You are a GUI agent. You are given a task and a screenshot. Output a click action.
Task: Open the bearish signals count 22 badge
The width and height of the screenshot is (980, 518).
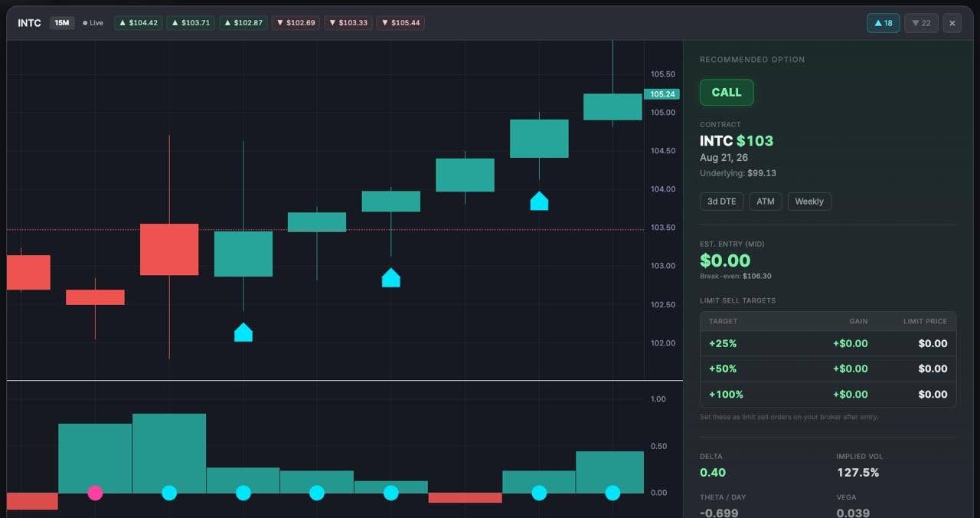(x=921, y=23)
